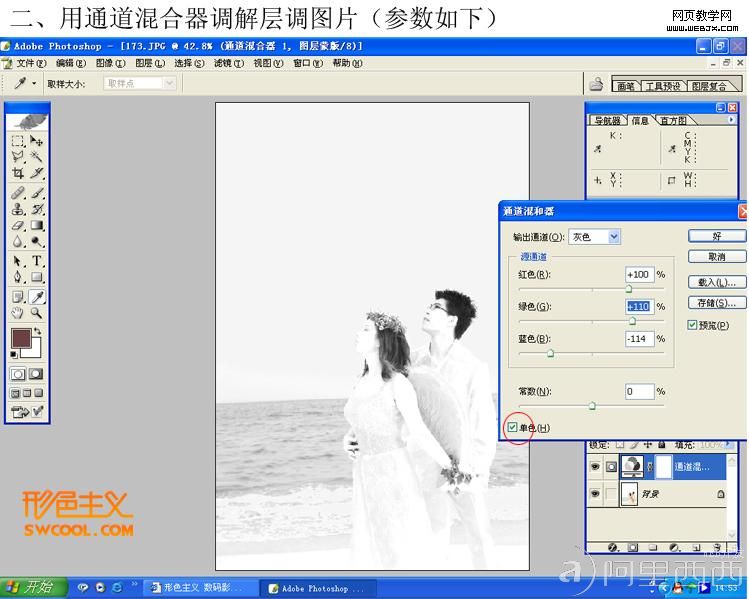Image resolution: width=749 pixels, height=599 pixels.
Task: Open the 输出通道 output channel dropdown
Action: 595,237
